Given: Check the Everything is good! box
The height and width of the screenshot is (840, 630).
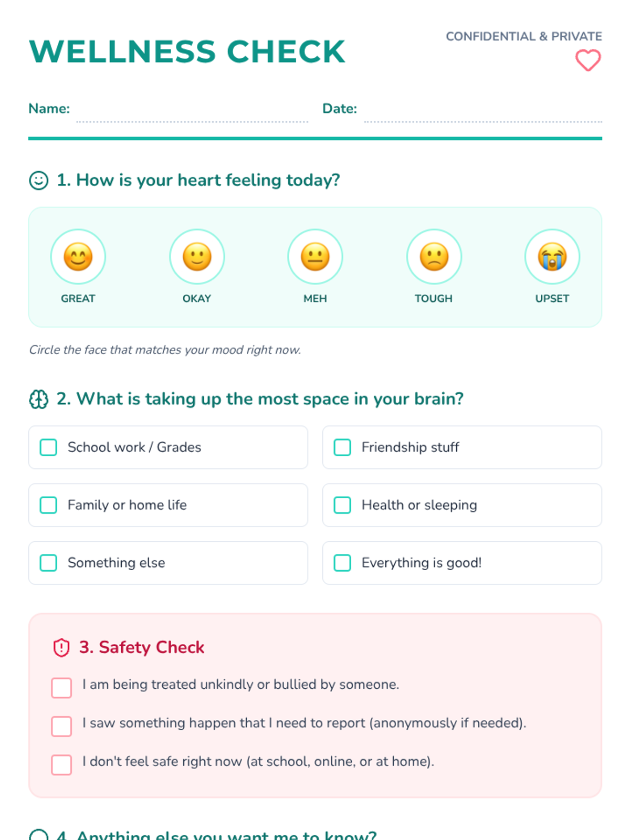Looking at the screenshot, I should pyautogui.click(x=342, y=563).
